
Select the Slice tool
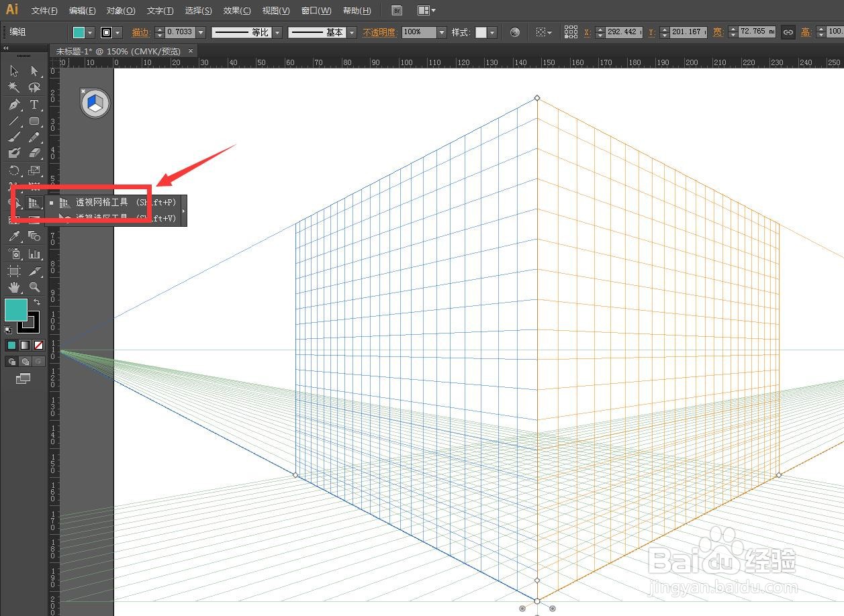[x=34, y=270]
